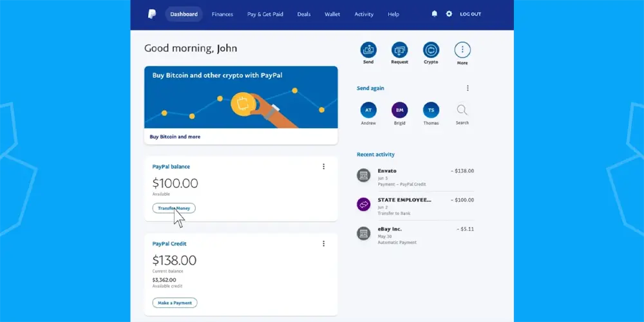Open settings gear icon
644x322 pixels.
449,14
